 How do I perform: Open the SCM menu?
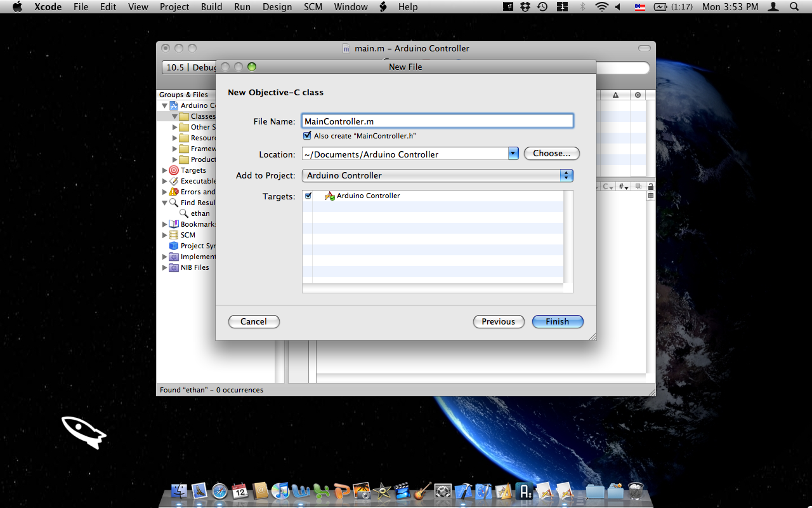[313, 7]
